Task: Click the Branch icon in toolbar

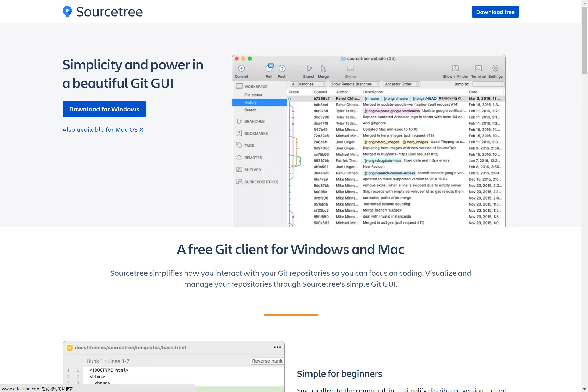Action: point(309,68)
